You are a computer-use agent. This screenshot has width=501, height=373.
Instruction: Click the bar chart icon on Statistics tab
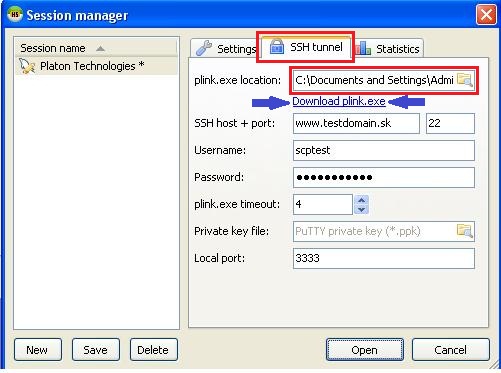coord(363,48)
